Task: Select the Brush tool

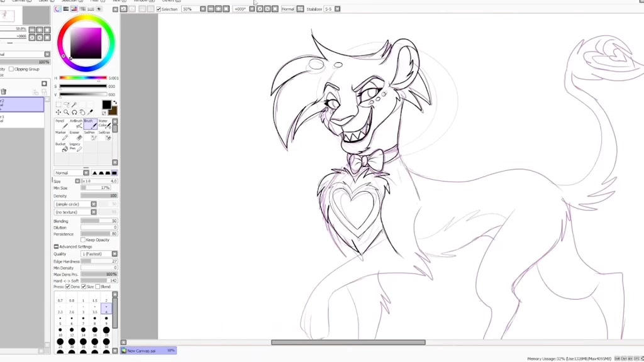Action: (90, 124)
